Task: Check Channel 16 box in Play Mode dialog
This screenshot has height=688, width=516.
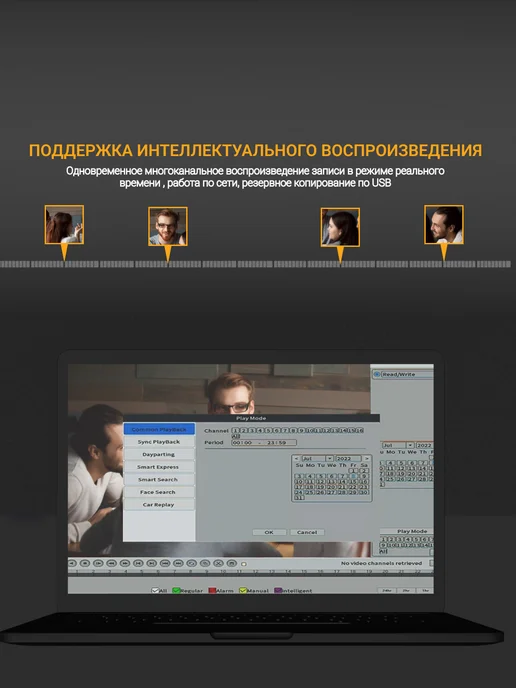Action: point(360,430)
